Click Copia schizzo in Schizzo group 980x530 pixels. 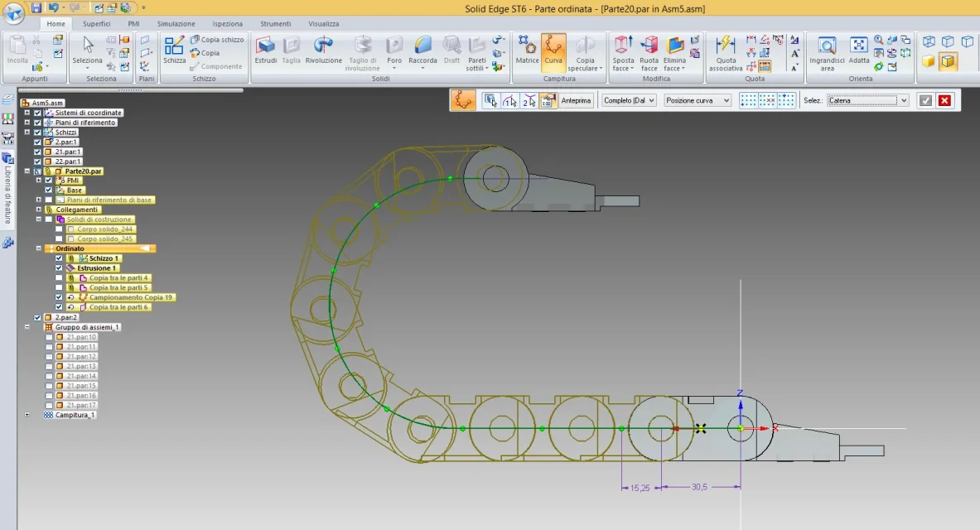217,40
